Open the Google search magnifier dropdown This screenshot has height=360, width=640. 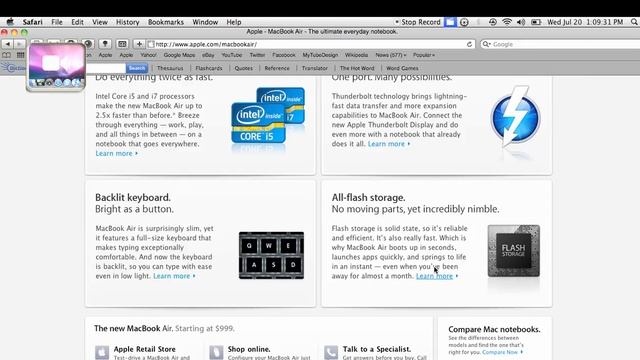click(486, 44)
